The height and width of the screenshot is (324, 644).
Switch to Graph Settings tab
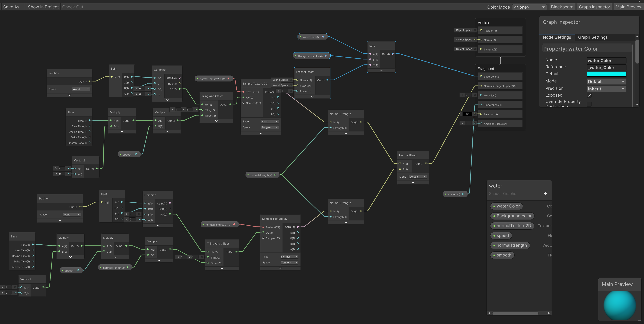pos(592,37)
